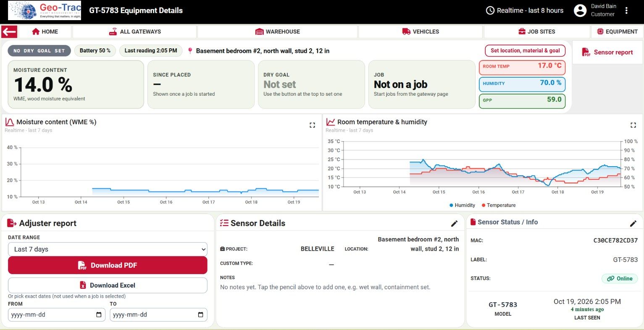644x330 pixels.
Task: Toggle the Temperature series in chart legend
Action: click(x=499, y=205)
